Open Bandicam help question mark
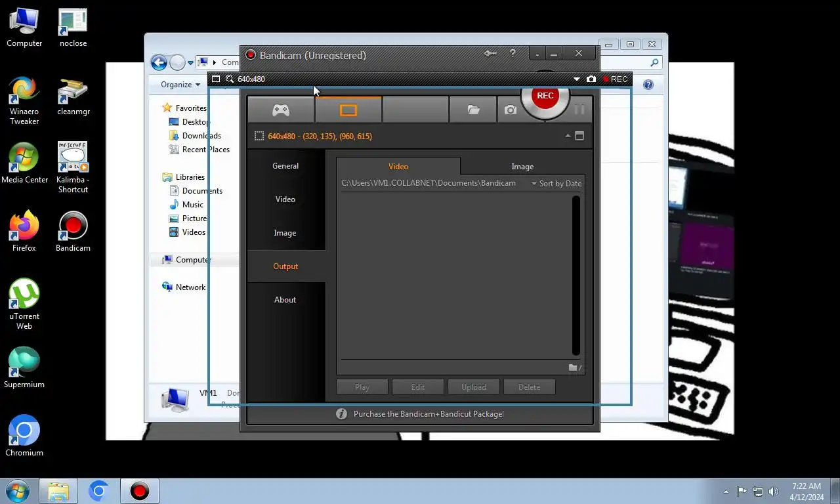The width and height of the screenshot is (840, 504). 513,54
